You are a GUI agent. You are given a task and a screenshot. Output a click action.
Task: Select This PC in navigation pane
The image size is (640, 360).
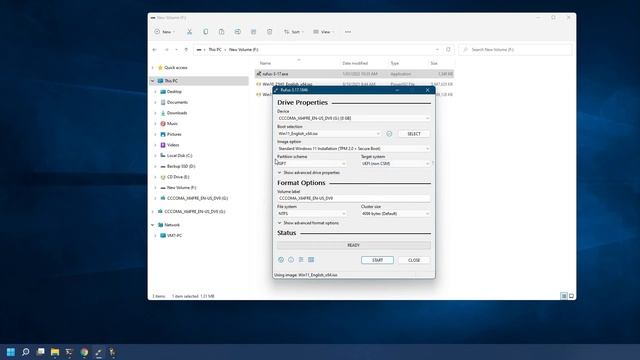199,81
